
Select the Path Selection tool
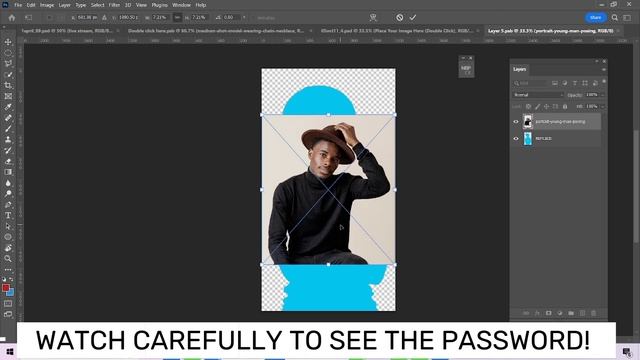(x=8, y=226)
